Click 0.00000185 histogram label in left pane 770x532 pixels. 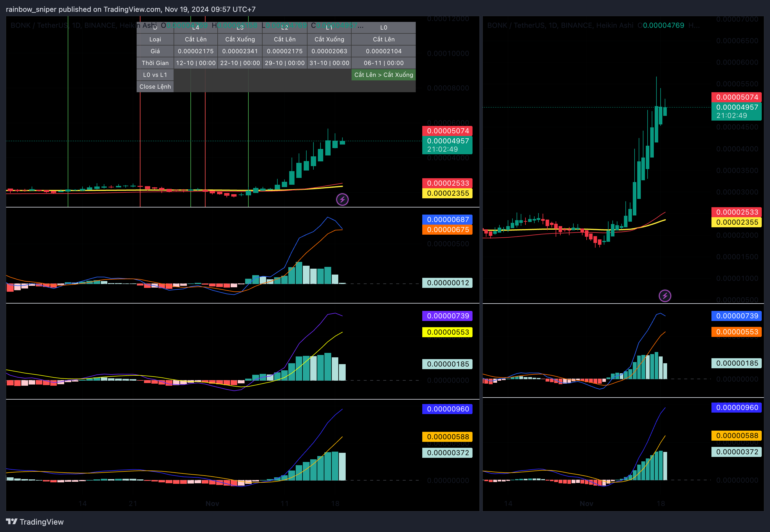coord(447,364)
